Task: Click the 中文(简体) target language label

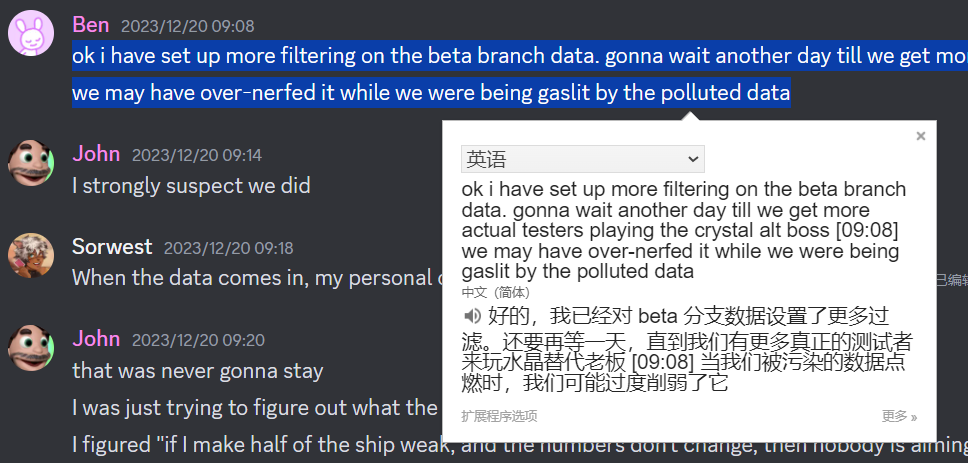Action: [x=496, y=293]
